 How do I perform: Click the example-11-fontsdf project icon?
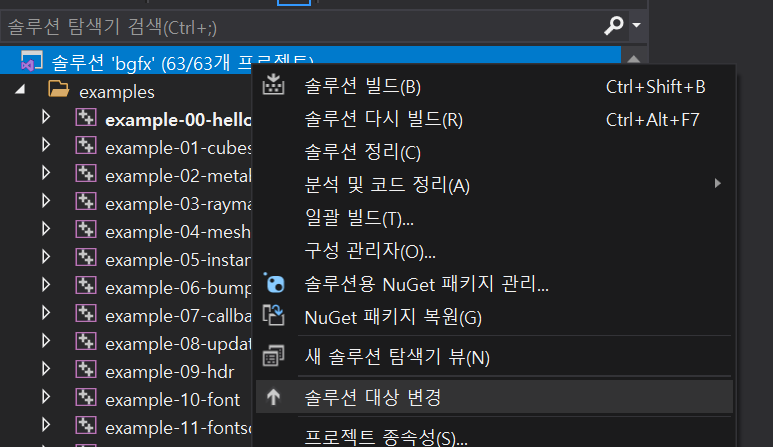pyautogui.click(x=86, y=425)
